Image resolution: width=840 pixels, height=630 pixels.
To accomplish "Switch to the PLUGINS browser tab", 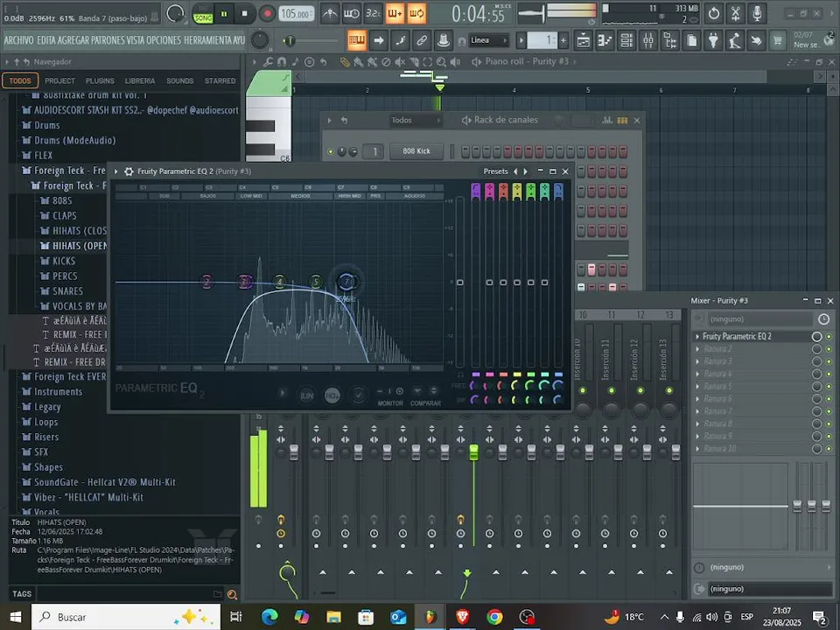I will click(x=100, y=80).
